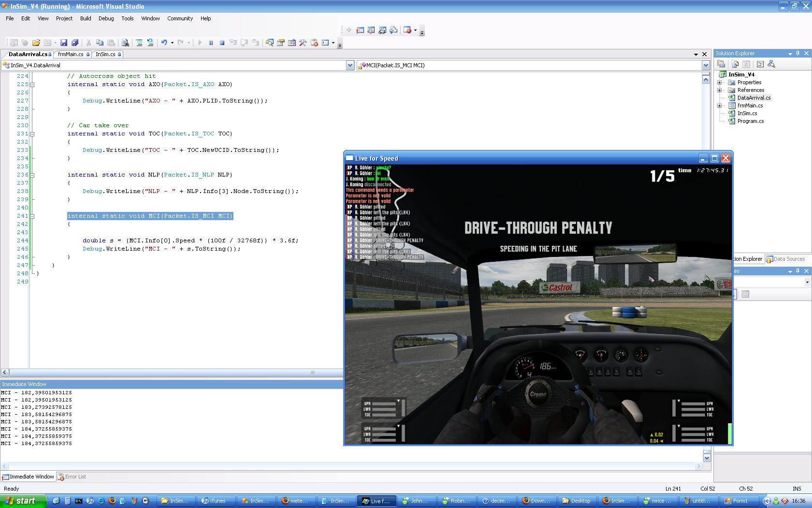The height and width of the screenshot is (508, 812).
Task: Pause debugging with the Break All icon
Action: (x=211, y=43)
